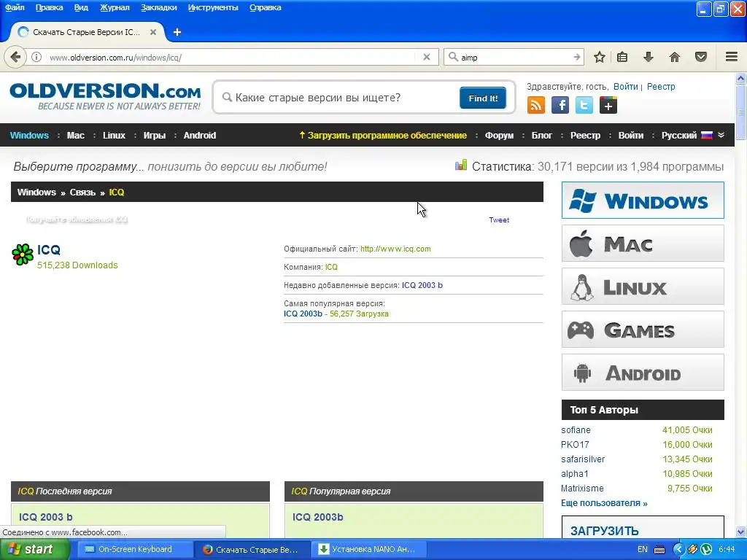Open downloads arrow in Firefox toolbar
This screenshot has height=560, width=747.
pyautogui.click(x=649, y=57)
